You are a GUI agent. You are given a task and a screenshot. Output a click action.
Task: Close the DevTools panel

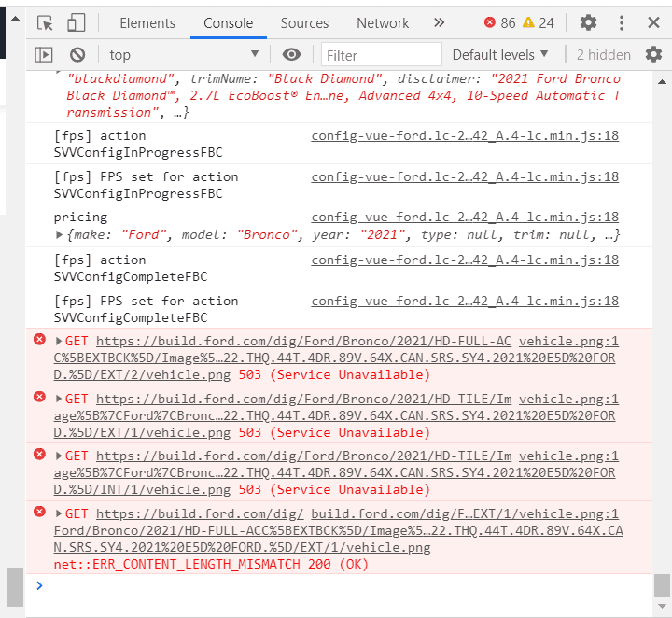(653, 22)
